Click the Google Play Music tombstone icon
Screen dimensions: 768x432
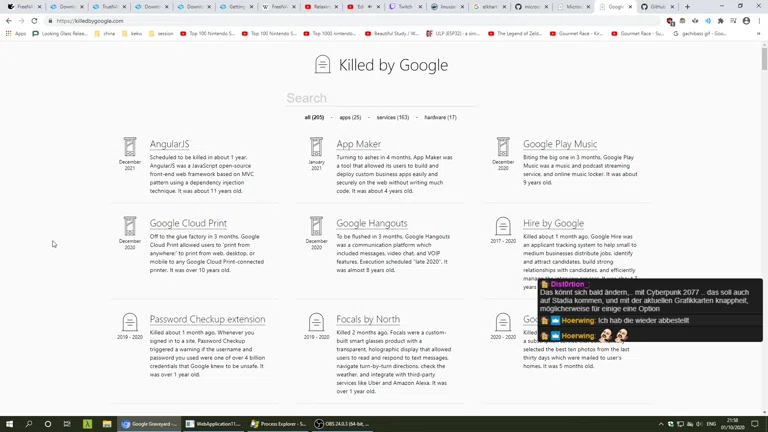tap(503, 147)
